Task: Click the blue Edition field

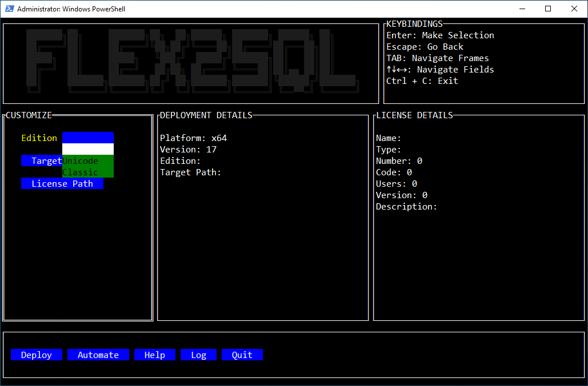Action: tap(87, 138)
